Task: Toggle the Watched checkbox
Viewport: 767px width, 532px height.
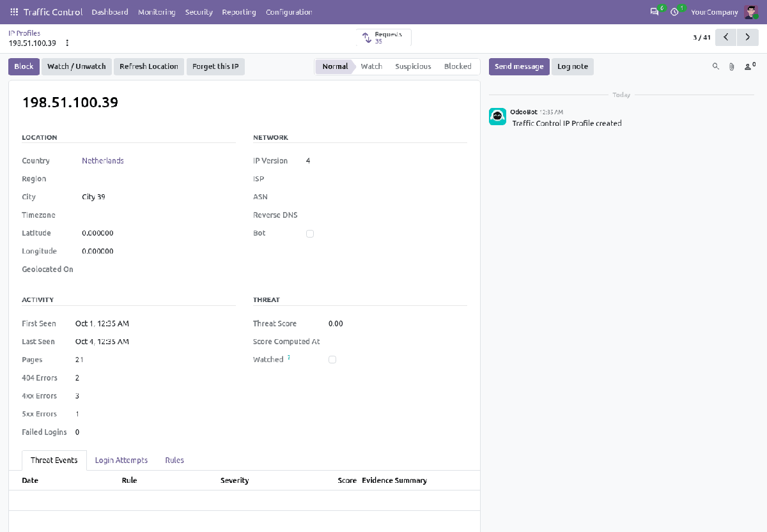Action: 332,360
